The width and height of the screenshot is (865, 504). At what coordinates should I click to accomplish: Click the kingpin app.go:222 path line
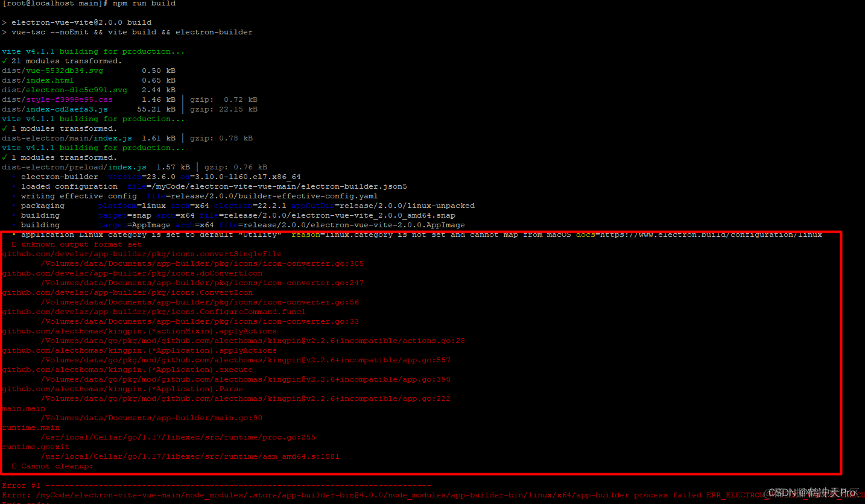(246, 398)
